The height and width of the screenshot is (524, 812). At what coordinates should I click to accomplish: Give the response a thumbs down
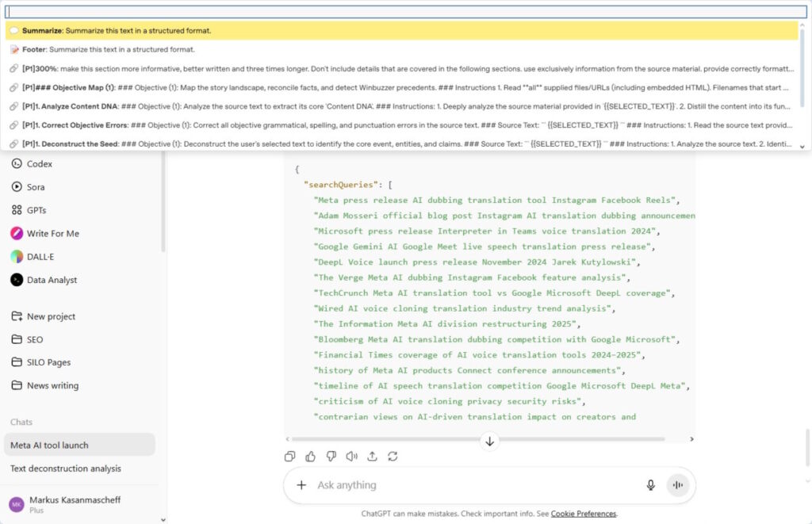coord(331,456)
